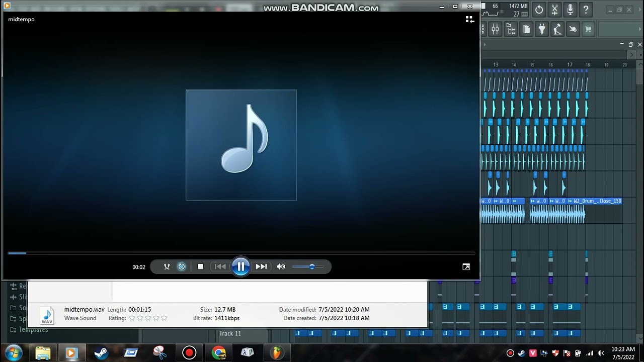
Task: Open Snipping Tool from the taskbar
Action: point(159,353)
